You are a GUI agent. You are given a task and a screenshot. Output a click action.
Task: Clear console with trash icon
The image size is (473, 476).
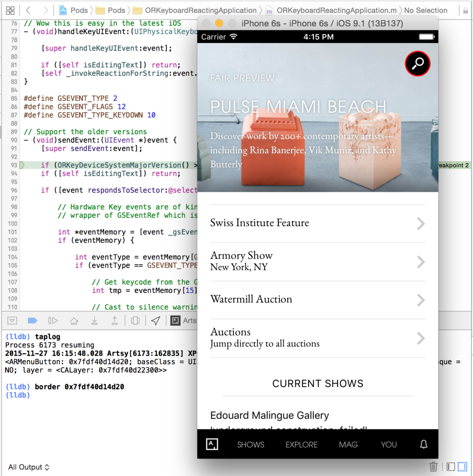[433, 467]
